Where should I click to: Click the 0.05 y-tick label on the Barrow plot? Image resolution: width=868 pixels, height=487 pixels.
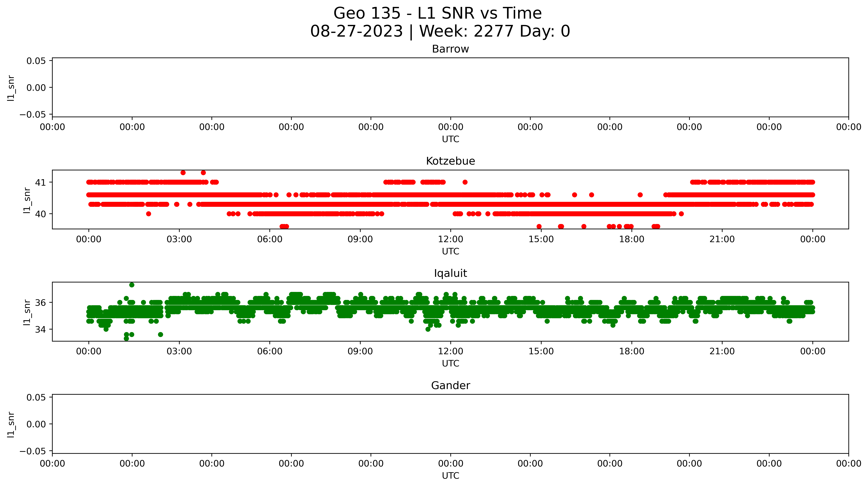point(36,61)
